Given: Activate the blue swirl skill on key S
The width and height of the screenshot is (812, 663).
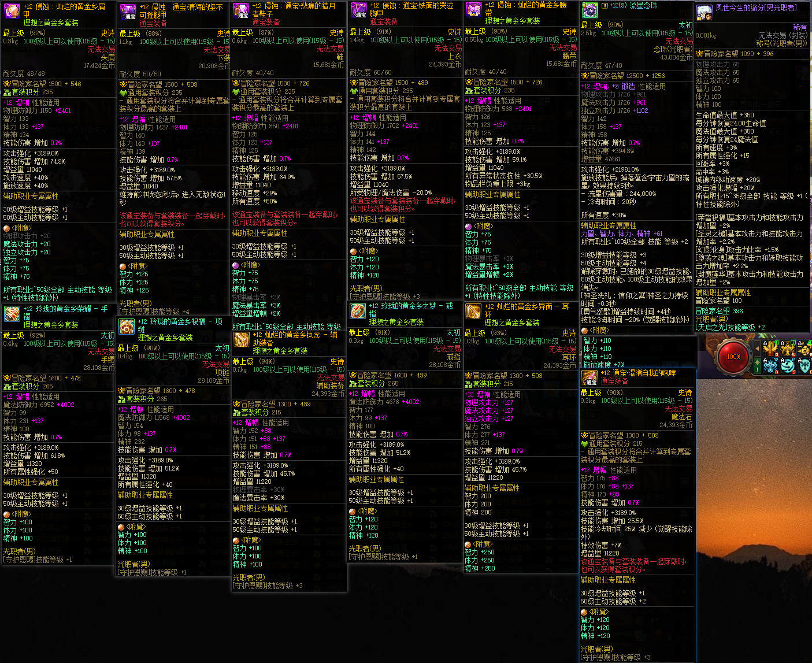Looking at the screenshot, I should (787, 365).
